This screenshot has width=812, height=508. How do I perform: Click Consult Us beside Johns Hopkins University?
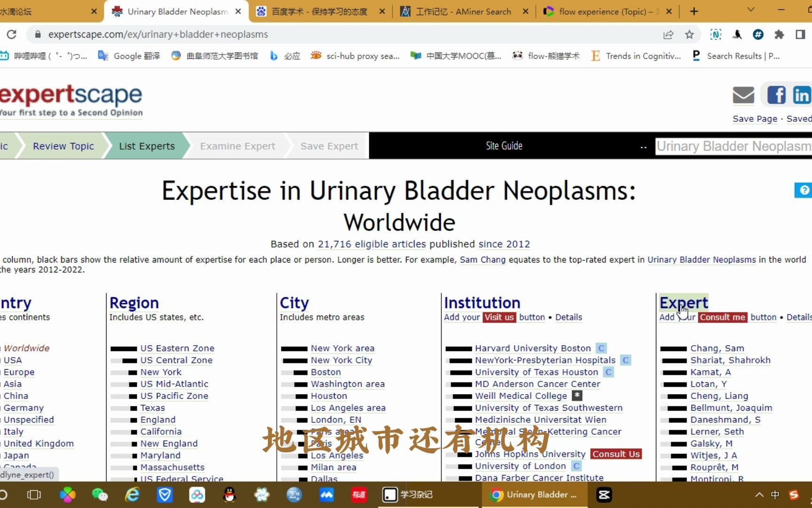pyautogui.click(x=616, y=454)
